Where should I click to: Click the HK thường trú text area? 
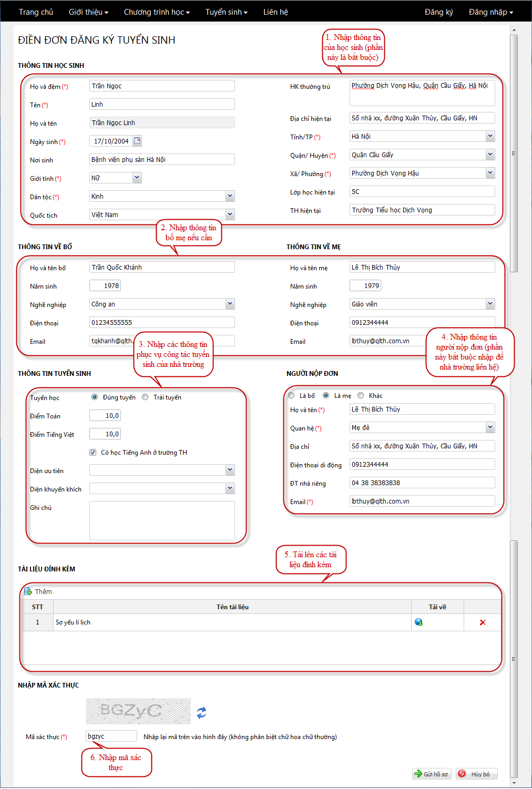pos(422,93)
